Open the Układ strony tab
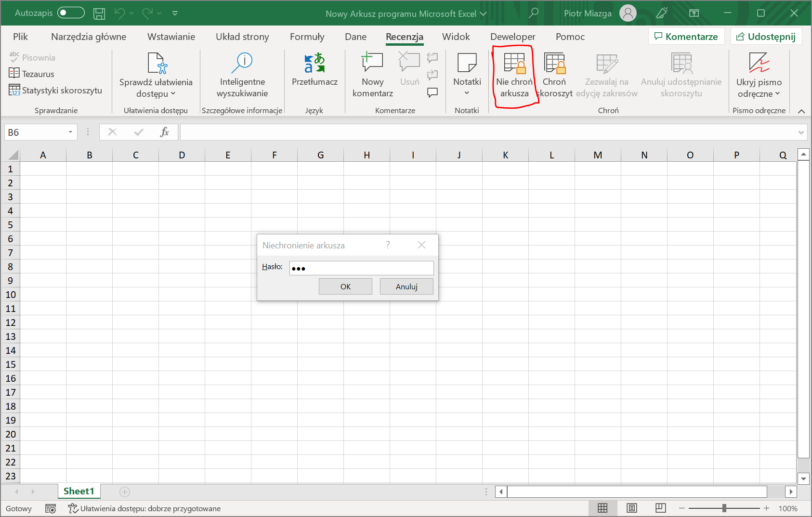This screenshot has width=812, height=517. [242, 37]
